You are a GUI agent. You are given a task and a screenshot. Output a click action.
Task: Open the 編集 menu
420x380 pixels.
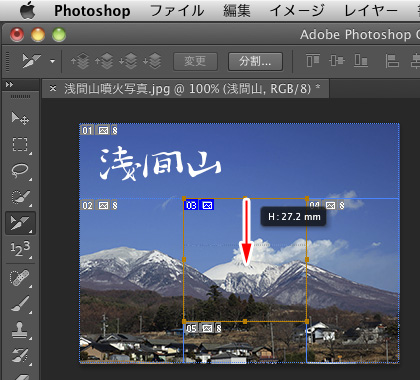pos(237,10)
